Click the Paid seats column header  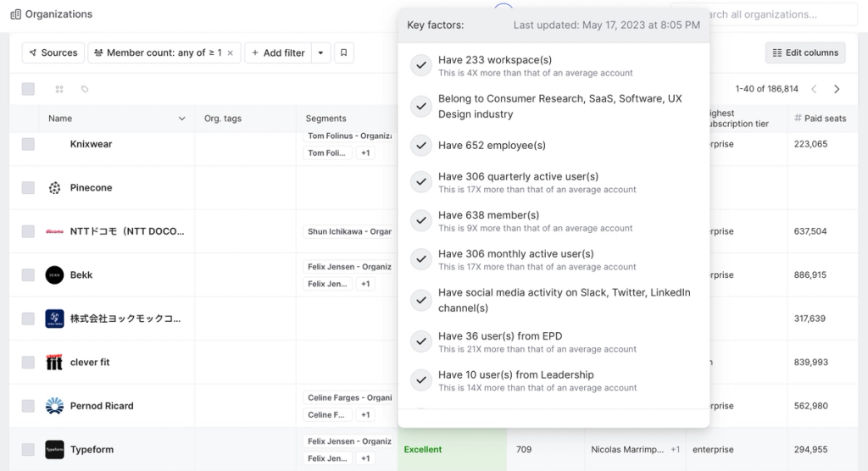[820, 119]
